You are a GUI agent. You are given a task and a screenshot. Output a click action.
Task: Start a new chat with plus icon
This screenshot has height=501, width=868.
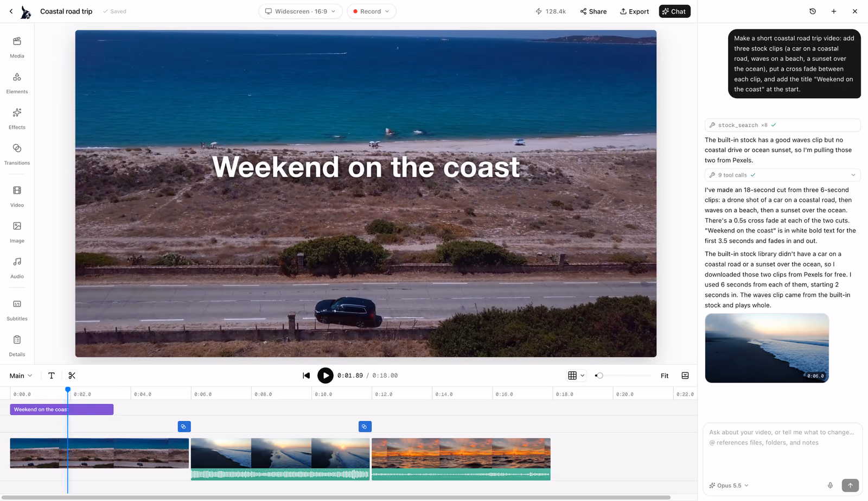(x=834, y=11)
